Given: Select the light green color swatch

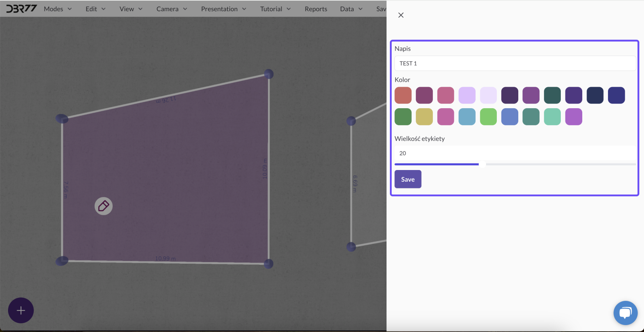Looking at the screenshot, I should coord(488,117).
